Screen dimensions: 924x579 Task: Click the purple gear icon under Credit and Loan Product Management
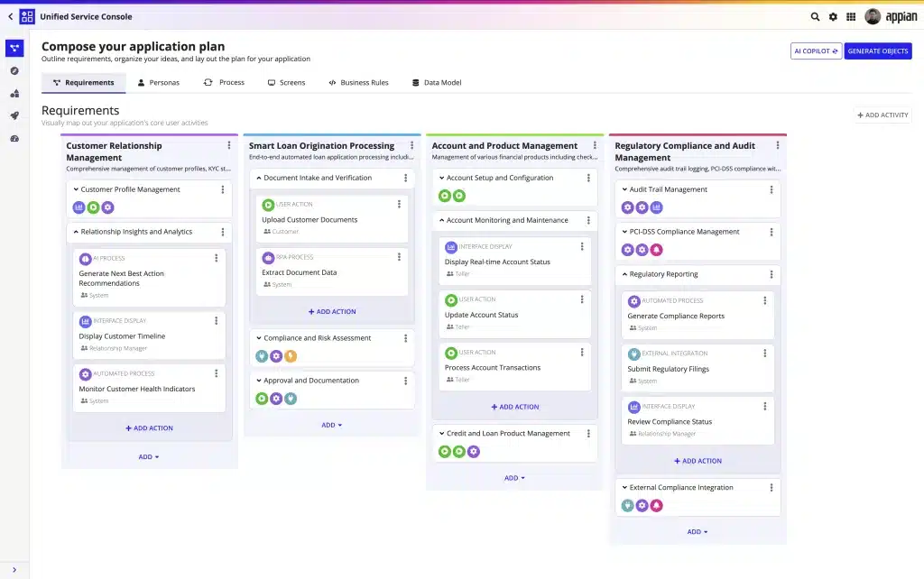tap(473, 451)
